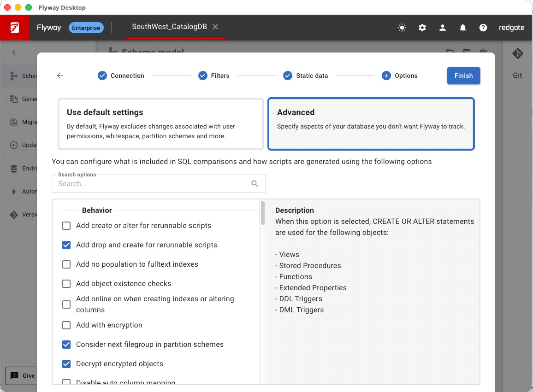Collapse sidebar with chevron icon
533x392 pixels.
(x=13, y=53)
